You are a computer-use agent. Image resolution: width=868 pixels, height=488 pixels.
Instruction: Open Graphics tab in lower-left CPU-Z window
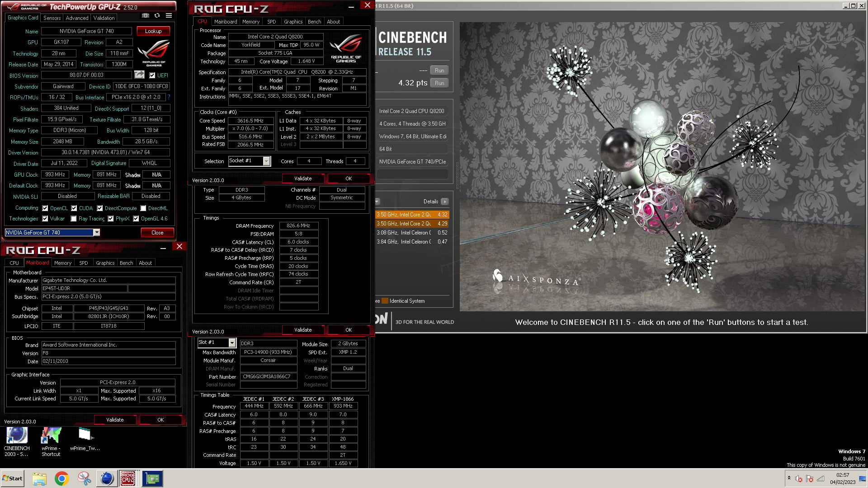[105, 263]
